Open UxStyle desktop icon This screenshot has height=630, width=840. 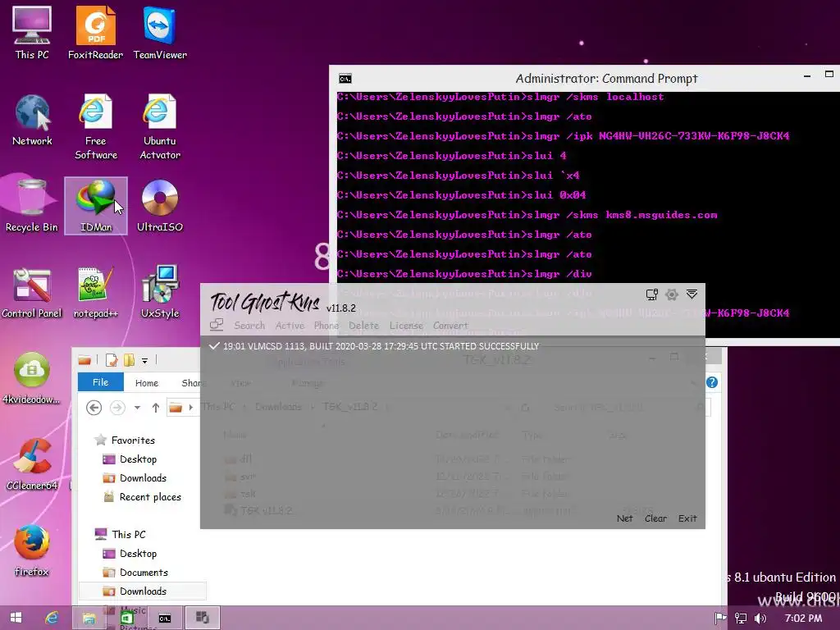[160, 293]
